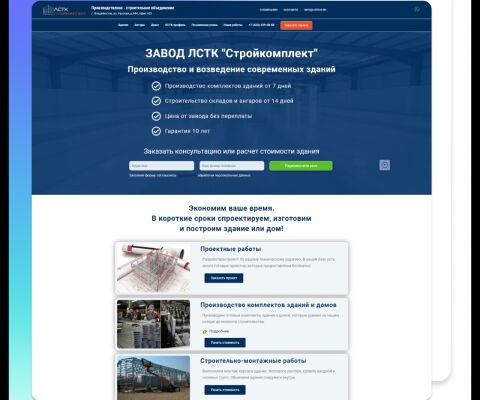Image resolution: width=480 pixels, height=400 pixels.
Task: Focus the name input field
Action: click(161, 166)
